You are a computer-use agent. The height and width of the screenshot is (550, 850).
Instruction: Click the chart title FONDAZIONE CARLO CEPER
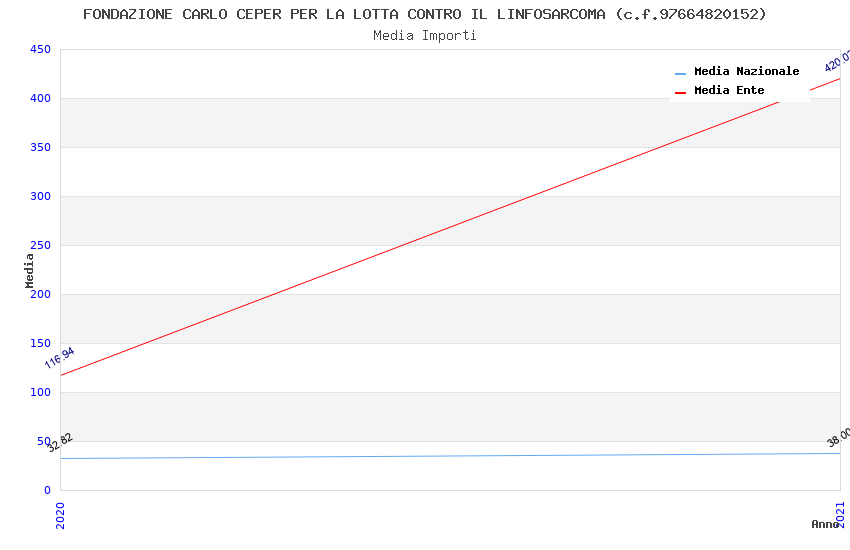(x=424, y=14)
